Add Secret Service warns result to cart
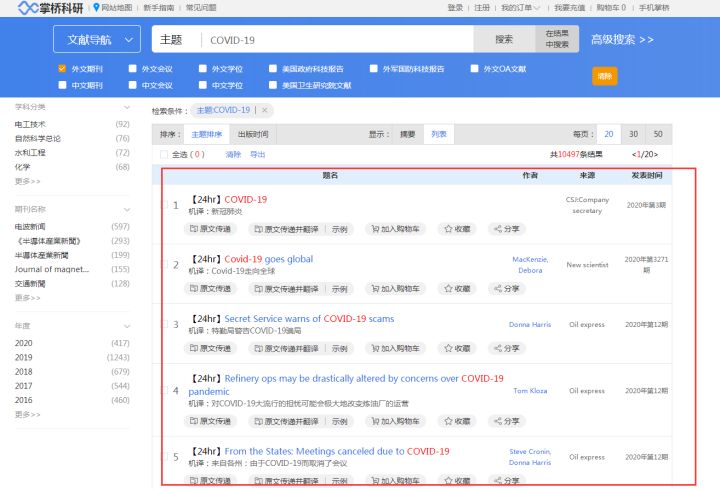 (x=395, y=348)
